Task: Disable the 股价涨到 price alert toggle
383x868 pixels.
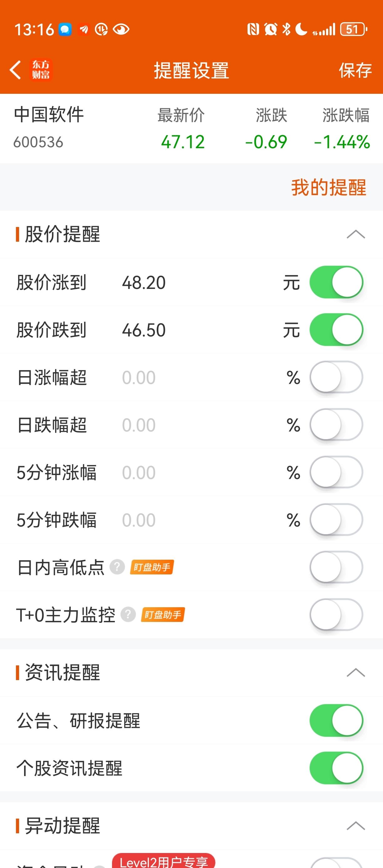Action: 336,282
